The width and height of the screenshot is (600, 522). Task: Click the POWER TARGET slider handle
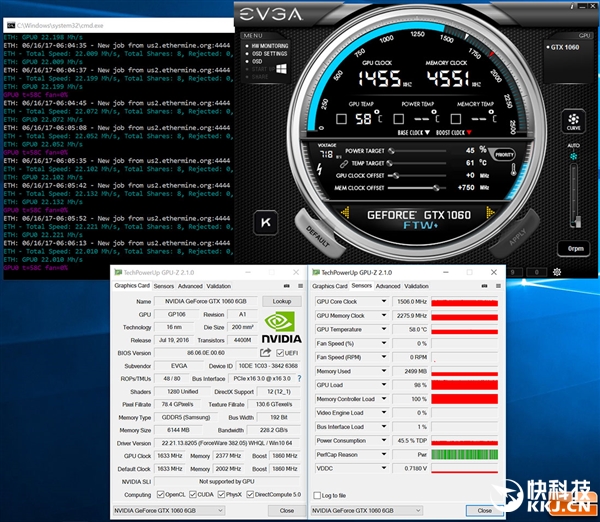391,151
